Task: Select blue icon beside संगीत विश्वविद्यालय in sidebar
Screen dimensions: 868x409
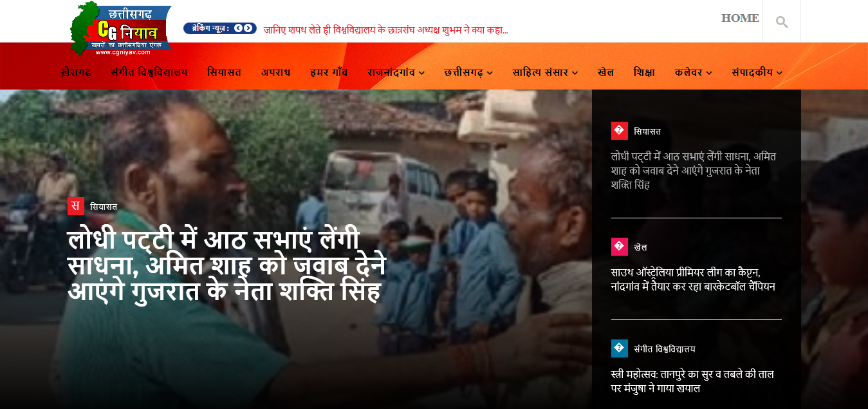Action: (619, 348)
